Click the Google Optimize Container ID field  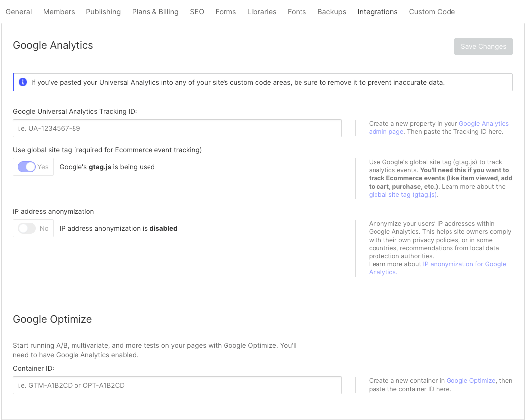point(177,385)
